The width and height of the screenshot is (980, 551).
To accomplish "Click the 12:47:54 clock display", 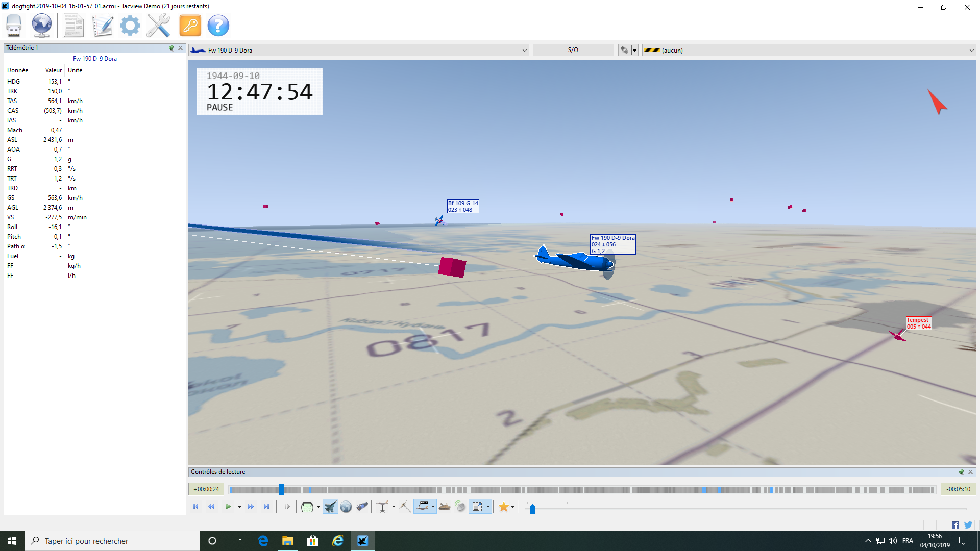I will (259, 92).
